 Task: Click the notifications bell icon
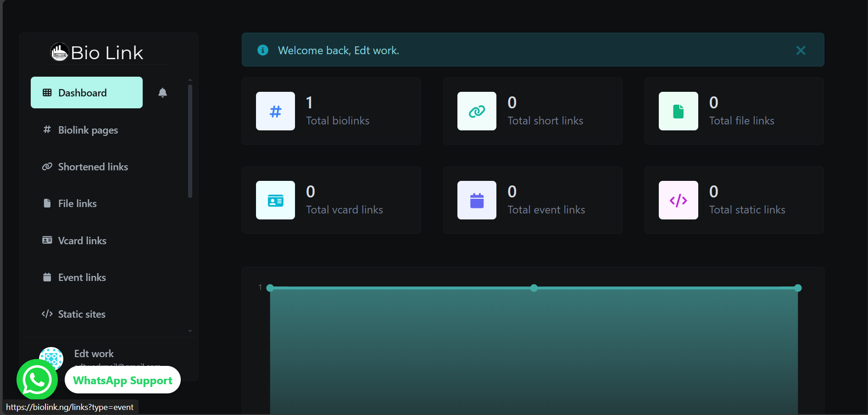pos(162,93)
